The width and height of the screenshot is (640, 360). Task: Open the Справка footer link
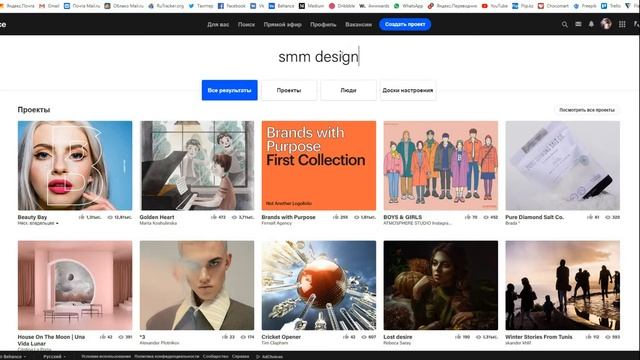[240, 356]
